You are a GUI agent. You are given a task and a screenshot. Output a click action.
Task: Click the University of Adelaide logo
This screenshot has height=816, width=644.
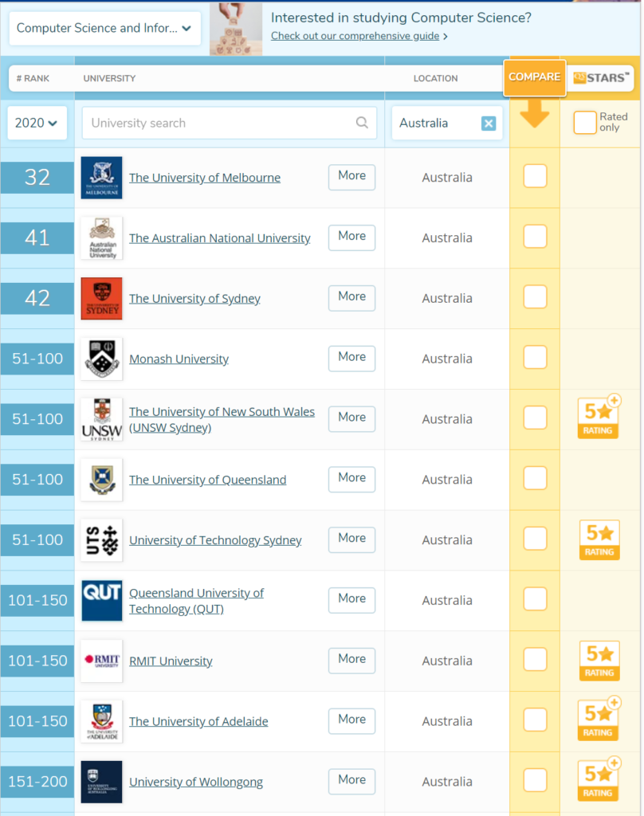click(101, 720)
